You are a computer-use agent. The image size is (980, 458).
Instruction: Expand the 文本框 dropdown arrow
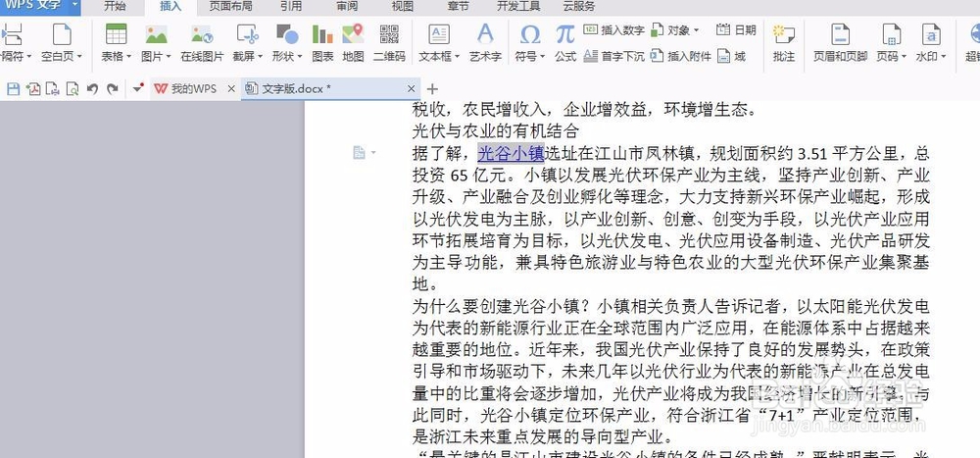(457, 57)
